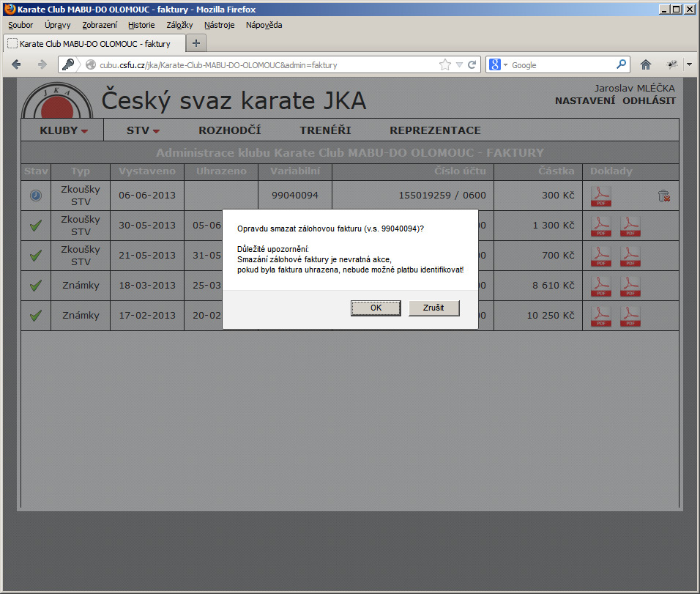Click paid checkmark for 18-03-2013 row
This screenshot has width=700, height=594.
point(36,286)
